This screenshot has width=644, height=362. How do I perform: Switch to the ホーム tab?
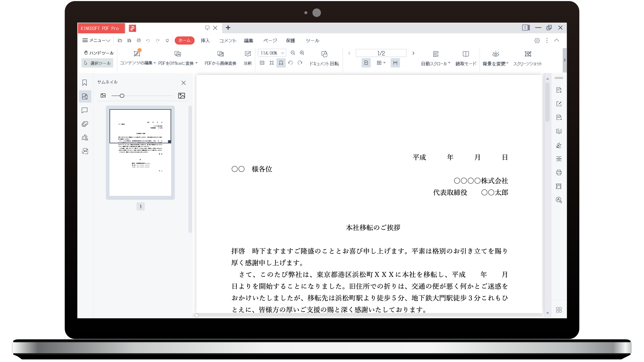pyautogui.click(x=184, y=40)
